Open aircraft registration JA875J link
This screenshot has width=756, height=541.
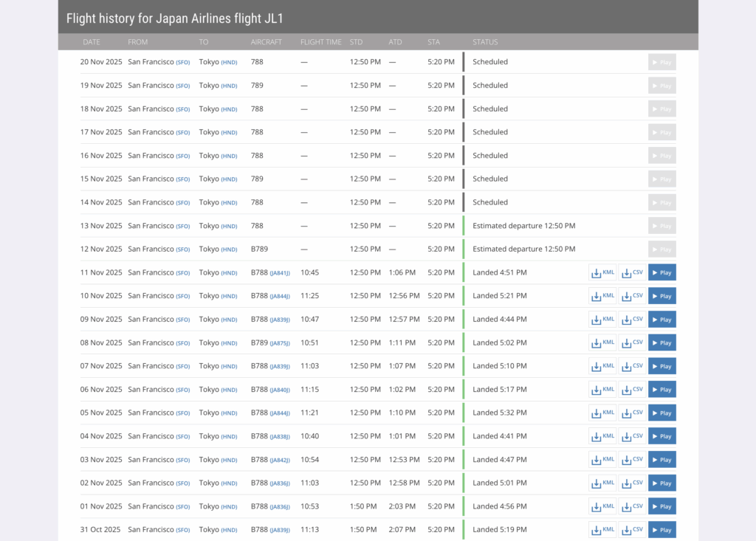click(280, 343)
